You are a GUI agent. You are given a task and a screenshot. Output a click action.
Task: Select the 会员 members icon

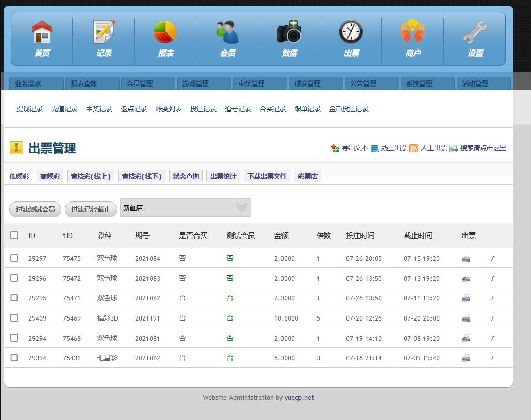[x=227, y=32]
